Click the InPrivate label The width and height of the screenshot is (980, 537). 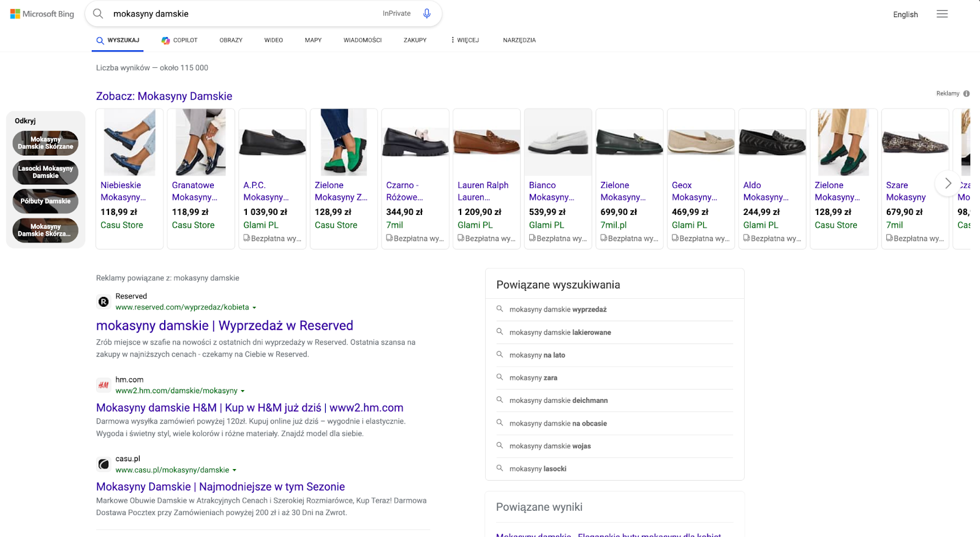(x=397, y=13)
